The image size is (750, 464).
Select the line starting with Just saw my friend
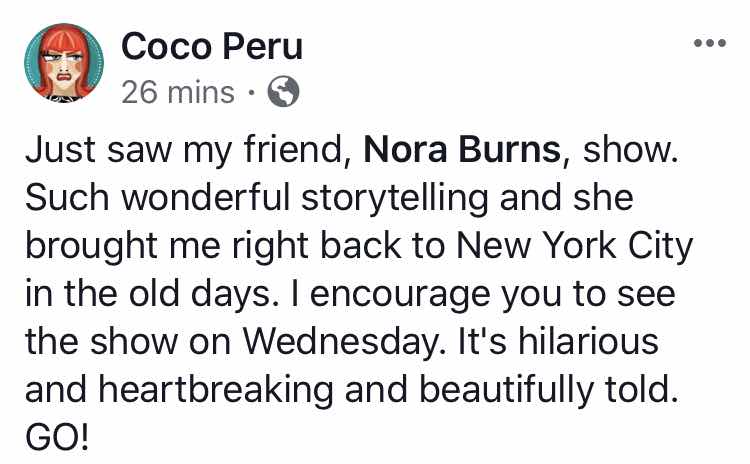pyautogui.click(x=352, y=151)
